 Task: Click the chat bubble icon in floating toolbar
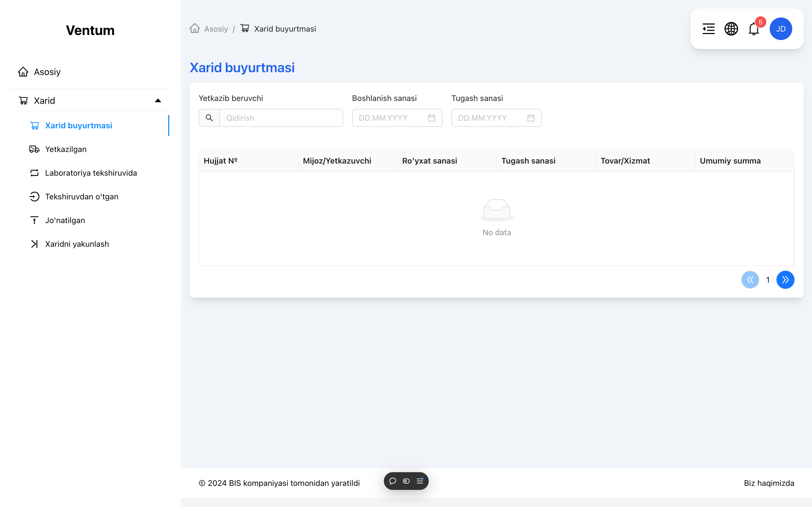[x=392, y=481]
